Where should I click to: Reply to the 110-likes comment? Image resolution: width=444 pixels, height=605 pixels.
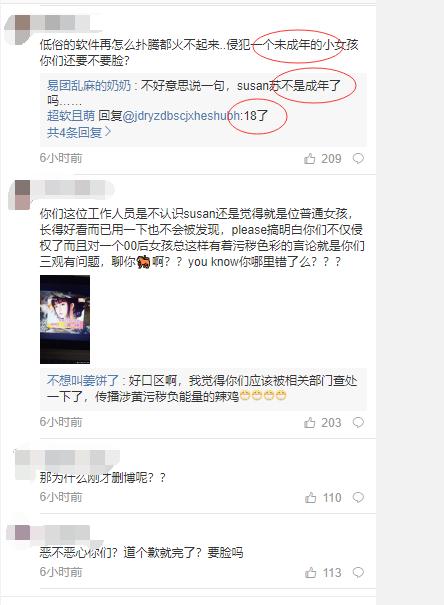[358, 497]
